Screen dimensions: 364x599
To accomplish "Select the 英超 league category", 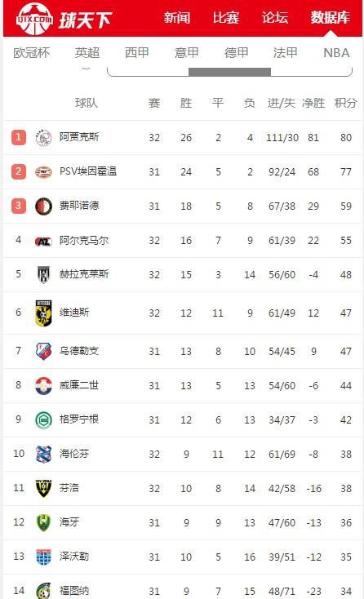I will [x=87, y=53].
